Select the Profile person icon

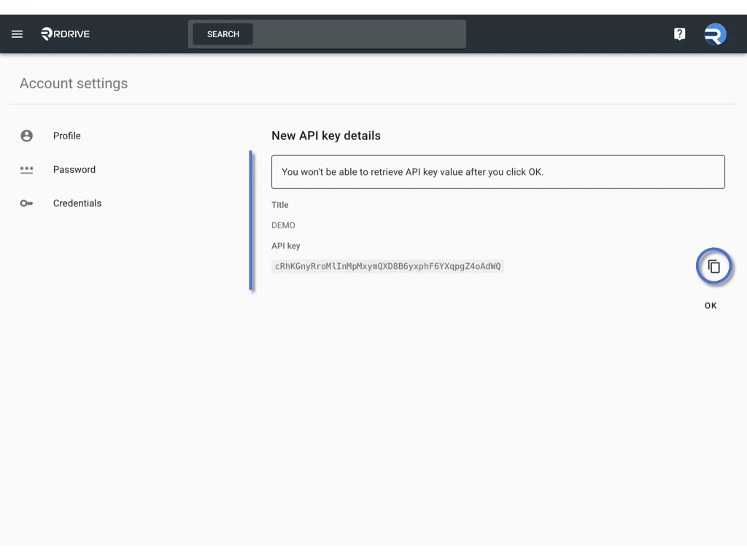point(28,136)
